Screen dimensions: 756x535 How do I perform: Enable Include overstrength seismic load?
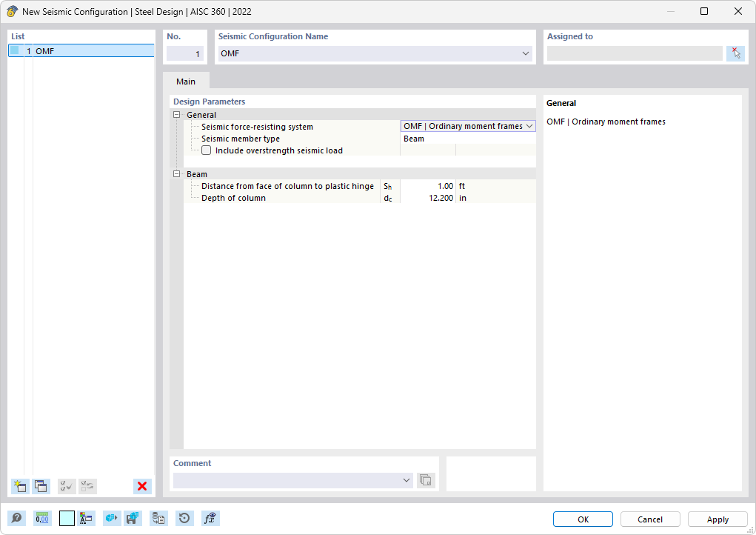click(x=206, y=150)
